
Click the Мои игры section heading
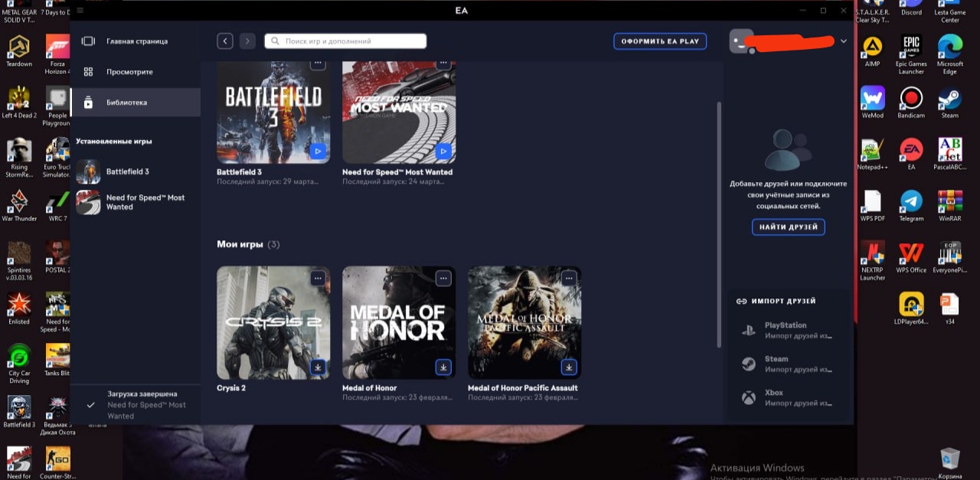pyautogui.click(x=240, y=244)
